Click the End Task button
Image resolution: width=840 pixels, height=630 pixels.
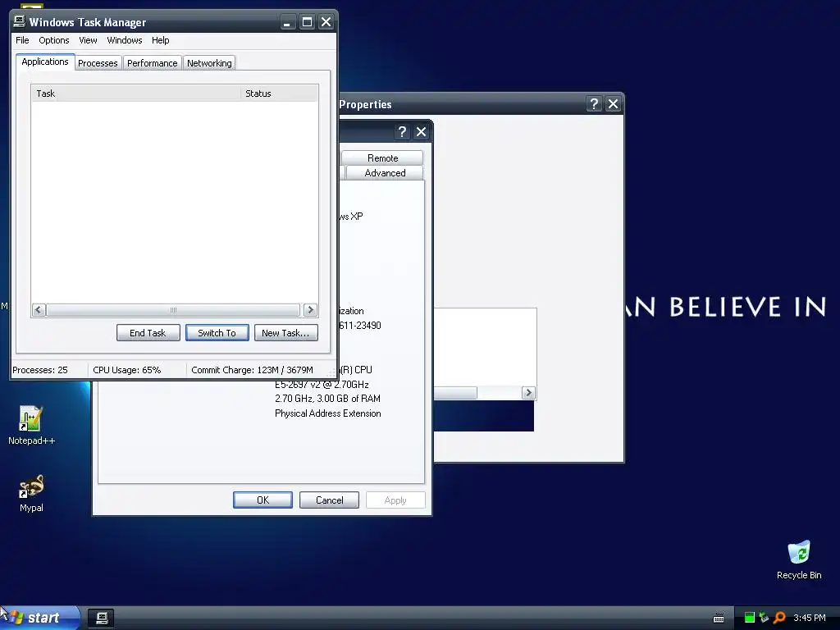(148, 333)
